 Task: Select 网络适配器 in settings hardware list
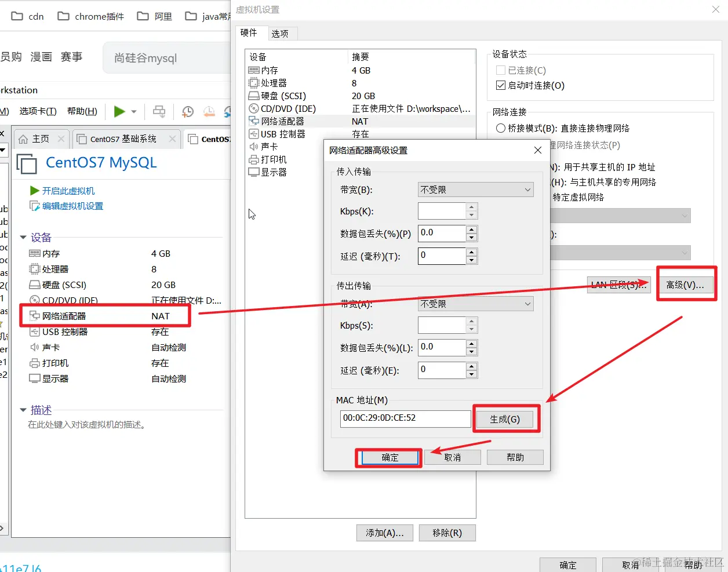(x=359, y=122)
